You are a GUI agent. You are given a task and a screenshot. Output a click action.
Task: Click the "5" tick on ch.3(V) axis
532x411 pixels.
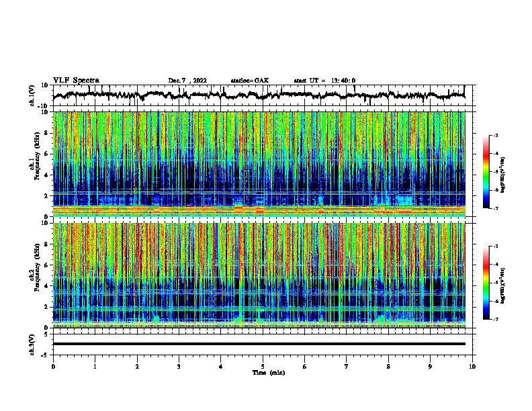[47, 334]
